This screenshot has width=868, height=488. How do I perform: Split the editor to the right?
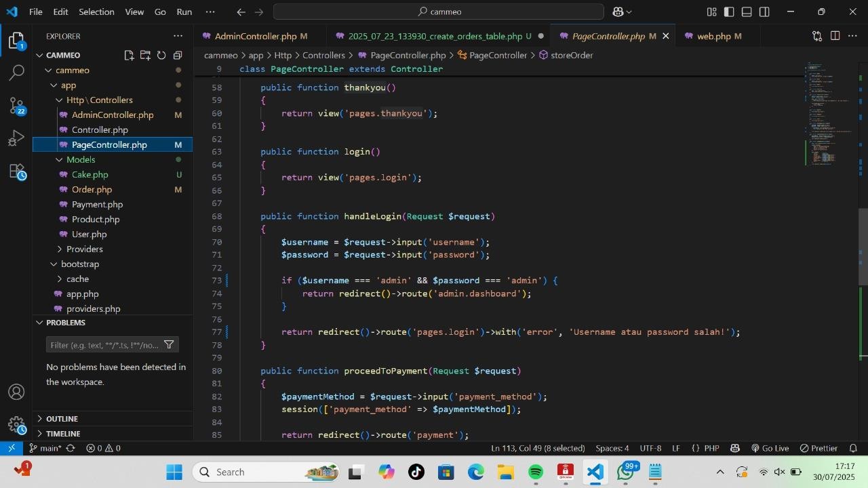(835, 36)
